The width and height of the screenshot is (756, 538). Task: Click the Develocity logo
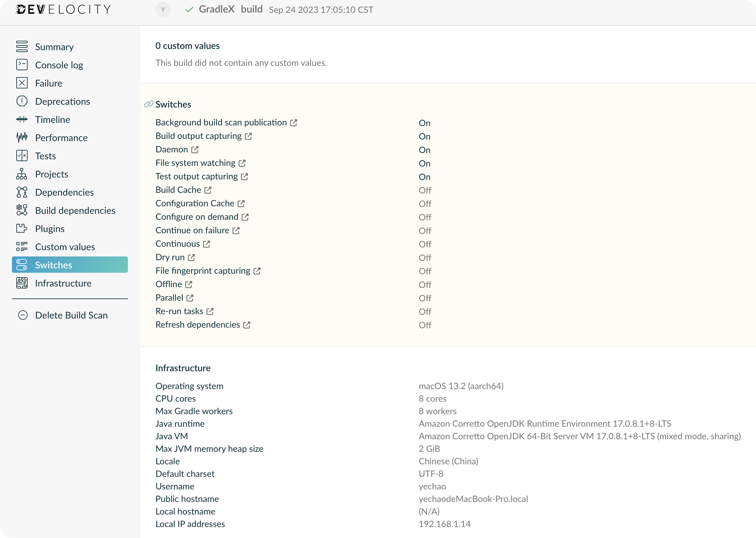63,10
